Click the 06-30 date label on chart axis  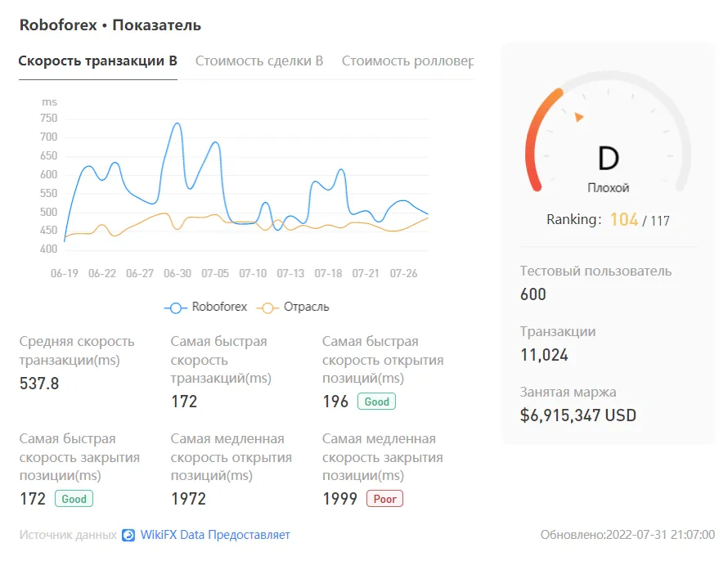pyautogui.click(x=178, y=274)
